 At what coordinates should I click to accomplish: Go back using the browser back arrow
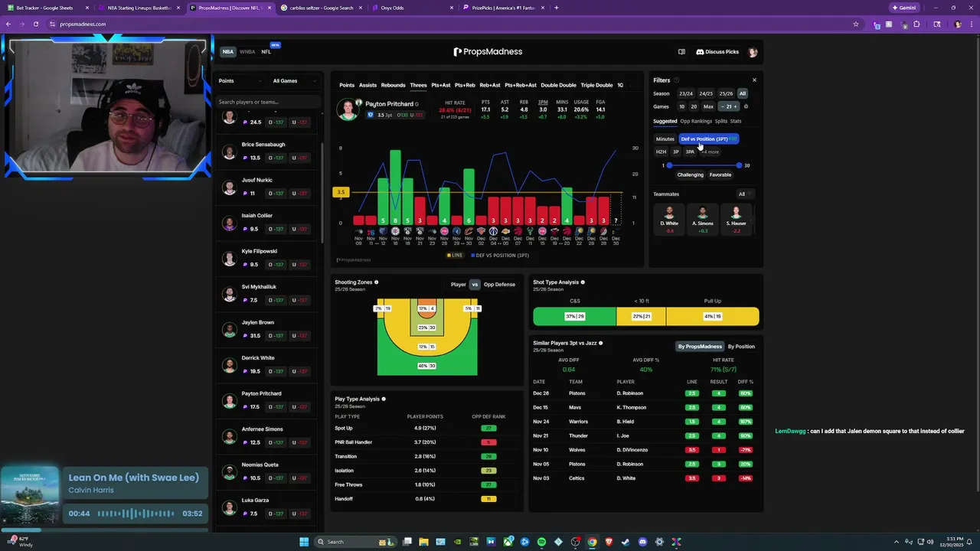(8, 24)
